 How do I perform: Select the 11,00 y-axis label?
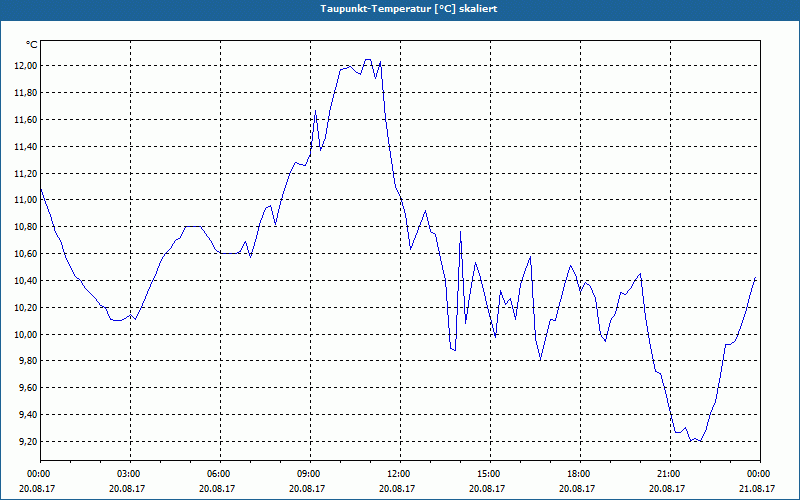pos(27,200)
